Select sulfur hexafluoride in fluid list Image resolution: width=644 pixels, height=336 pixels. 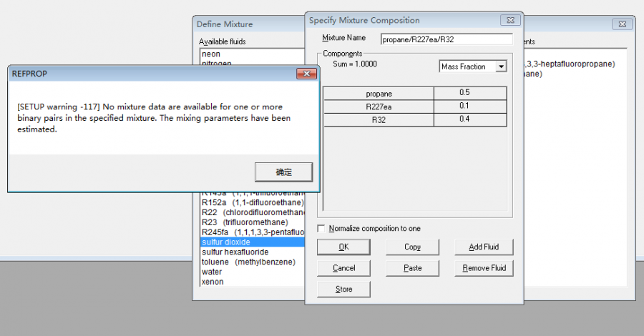pyautogui.click(x=252, y=252)
